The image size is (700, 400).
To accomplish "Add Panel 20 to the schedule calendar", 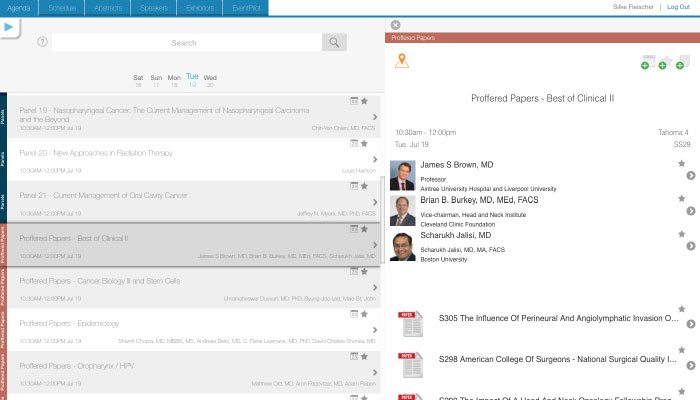I will pos(354,144).
